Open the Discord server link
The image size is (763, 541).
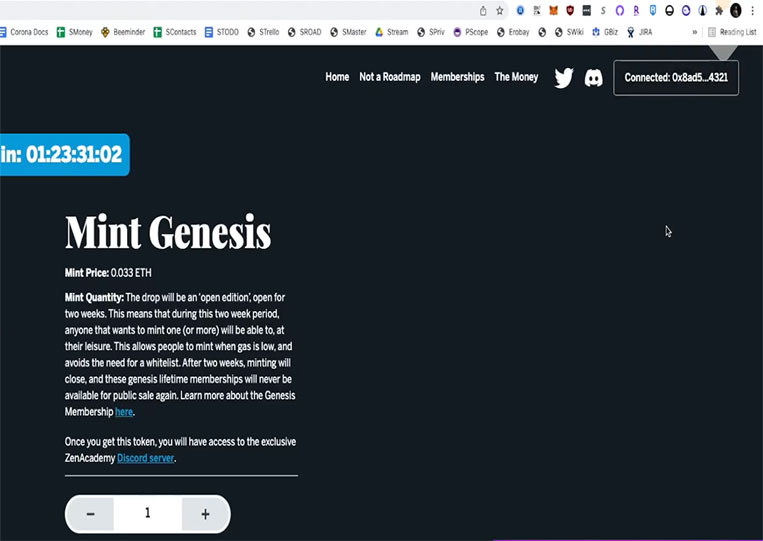(x=145, y=458)
